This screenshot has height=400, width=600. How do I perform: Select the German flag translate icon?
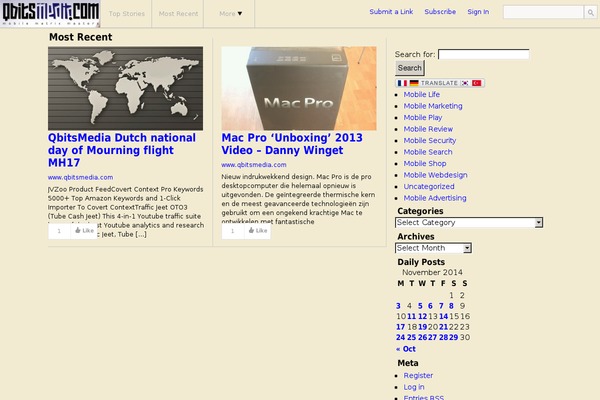pos(414,83)
